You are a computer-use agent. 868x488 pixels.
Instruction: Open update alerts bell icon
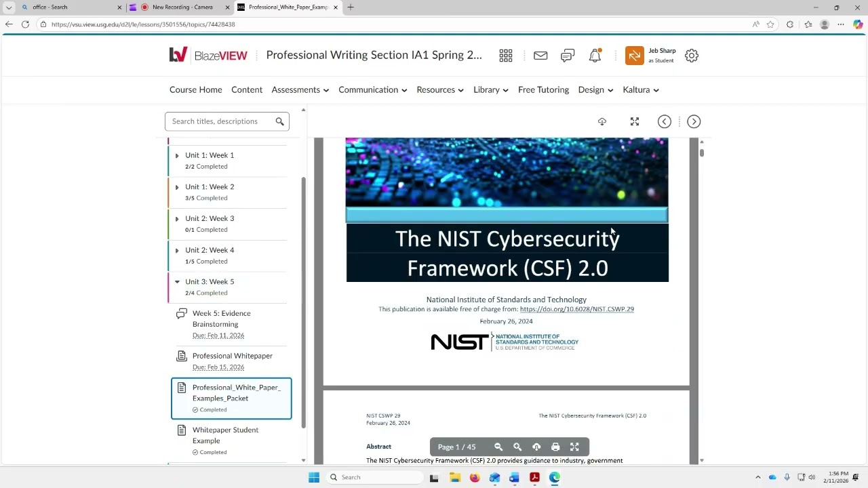pos(595,56)
